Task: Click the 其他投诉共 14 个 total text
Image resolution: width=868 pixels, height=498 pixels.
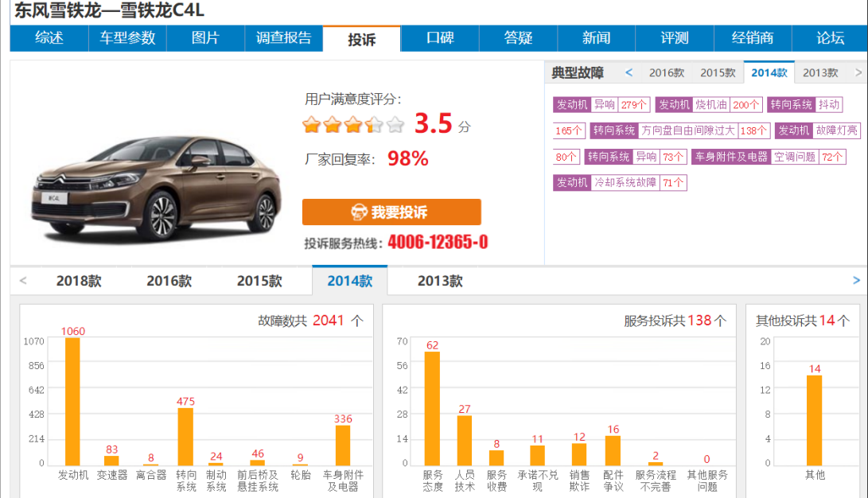Action: pos(802,321)
